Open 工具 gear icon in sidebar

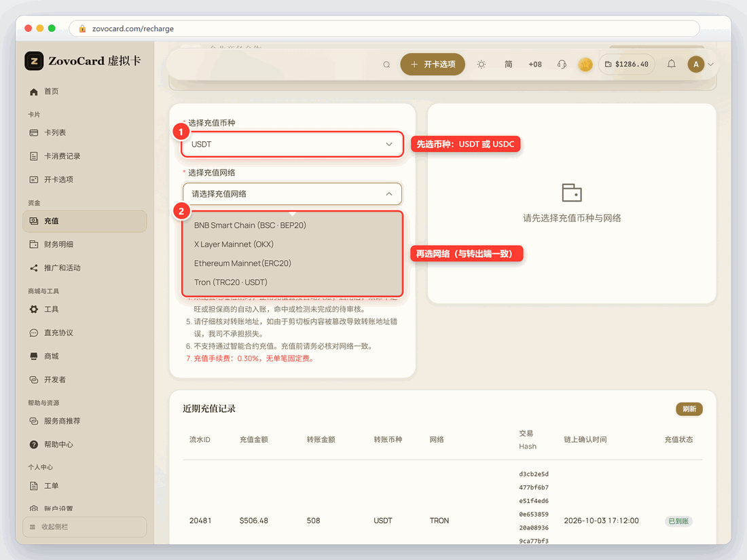pos(33,310)
